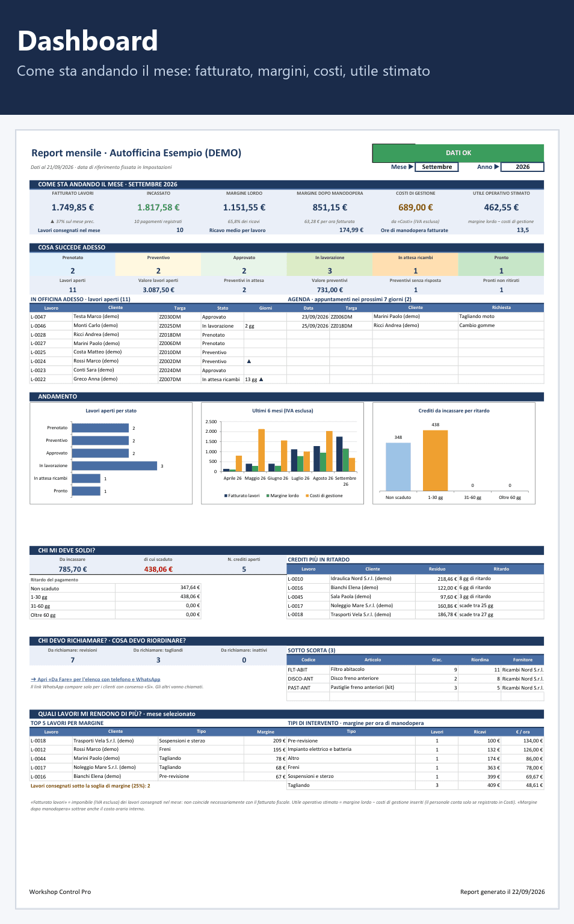
Task: Click the Pronto status card
Action: coord(501,265)
